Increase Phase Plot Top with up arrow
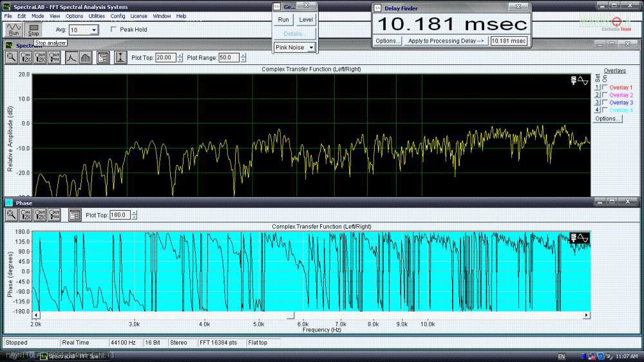Viewport: 644px width, 362px height. pos(135,213)
